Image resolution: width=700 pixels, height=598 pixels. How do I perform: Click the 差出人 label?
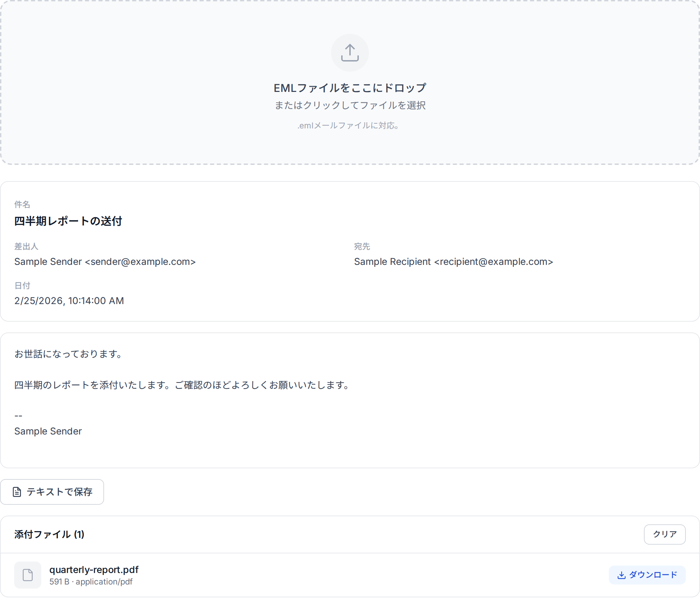pos(26,246)
